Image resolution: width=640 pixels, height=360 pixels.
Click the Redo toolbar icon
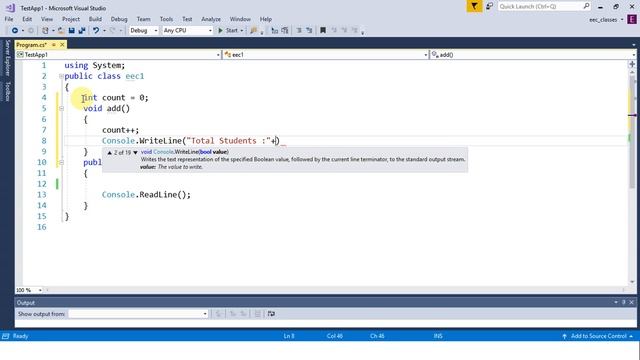(x=113, y=31)
